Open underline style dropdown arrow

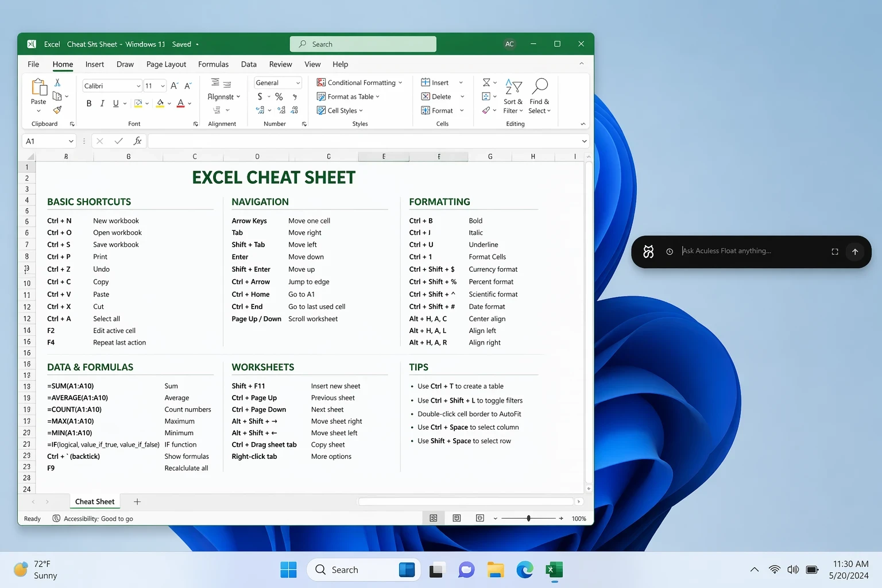[x=125, y=104]
